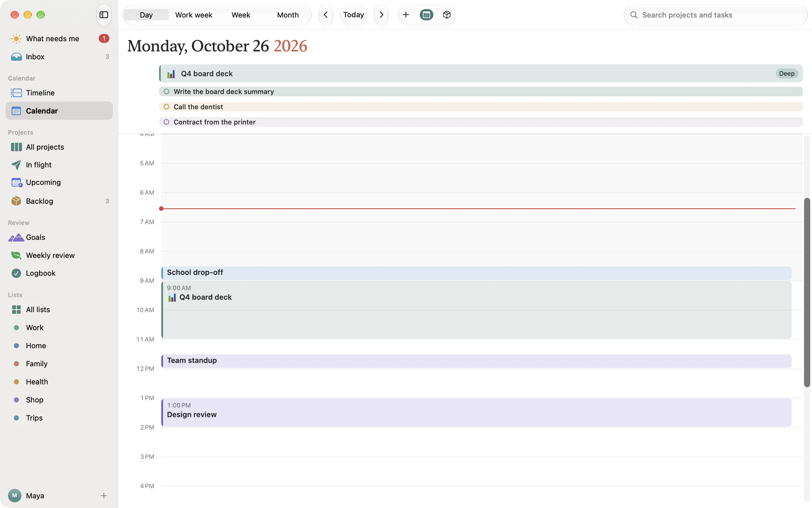Toggle the sidebar panel icon
Image resolution: width=812 pixels, height=508 pixels.
tap(104, 15)
